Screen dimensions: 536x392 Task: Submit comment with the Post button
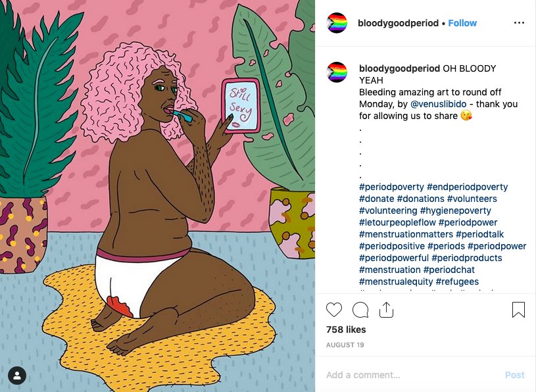point(514,375)
